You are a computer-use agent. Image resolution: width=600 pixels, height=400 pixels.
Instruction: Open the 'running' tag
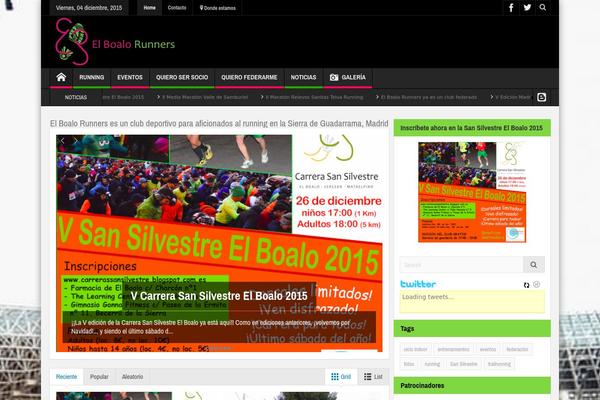point(432,364)
